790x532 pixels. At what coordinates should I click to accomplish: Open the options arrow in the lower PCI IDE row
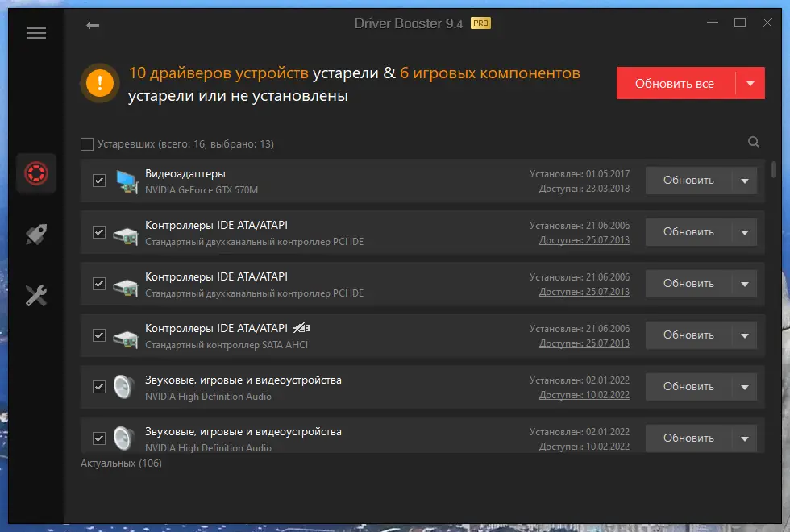745,284
